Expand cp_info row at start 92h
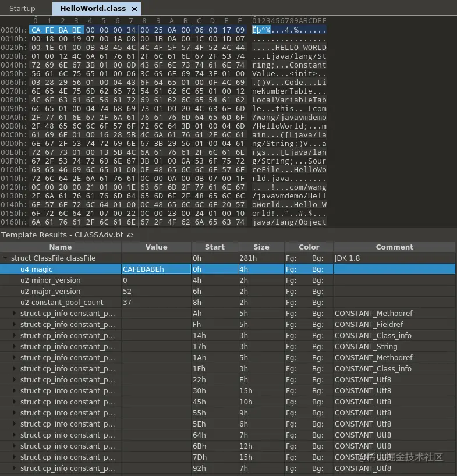This screenshot has height=476, width=457. (x=15, y=468)
